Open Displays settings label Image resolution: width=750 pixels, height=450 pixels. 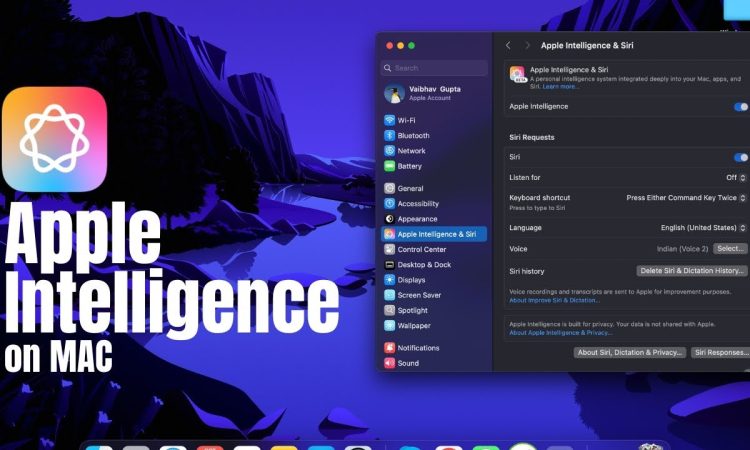pos(411,280)
